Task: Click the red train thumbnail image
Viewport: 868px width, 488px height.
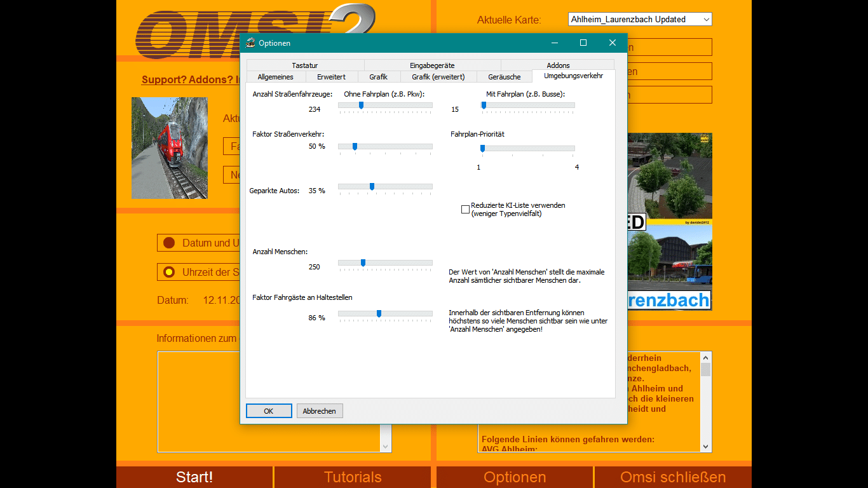Action: tap(170, 148)
